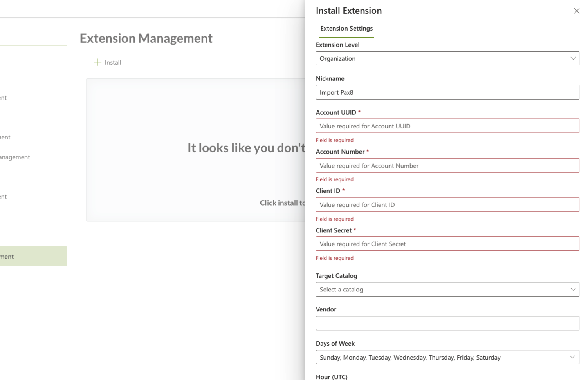
Task: Click the Install button on Extension Management page
Action: 108,62
